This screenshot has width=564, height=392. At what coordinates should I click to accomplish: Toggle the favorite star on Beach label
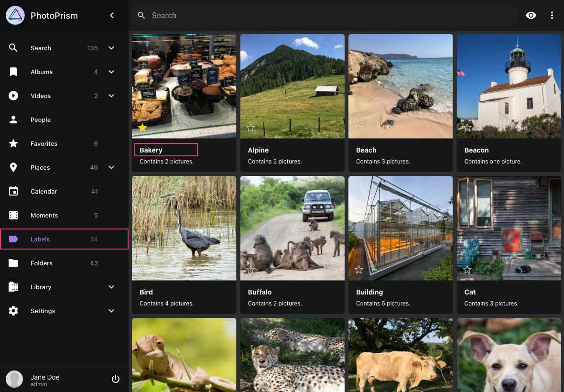pyautogui.click(x=359, y=128)
